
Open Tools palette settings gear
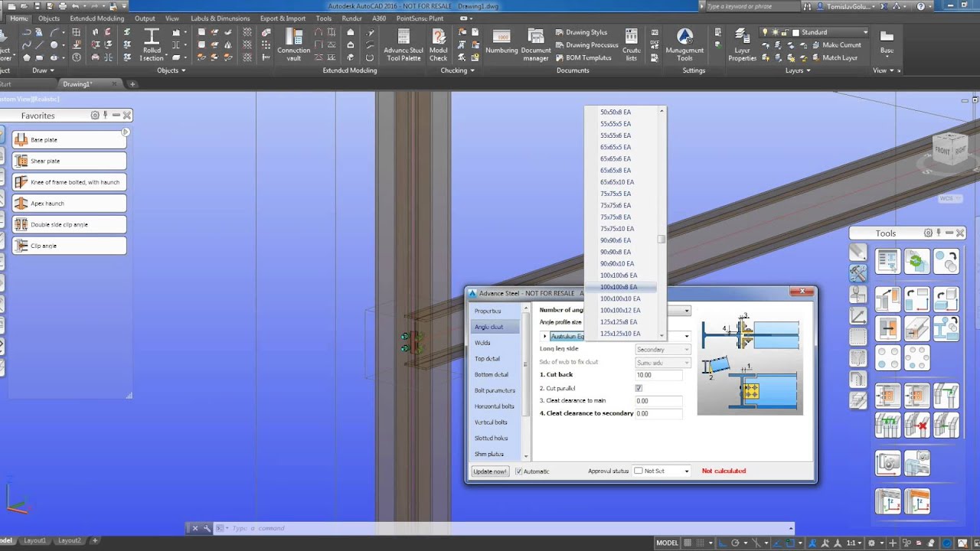pos(928,233)
